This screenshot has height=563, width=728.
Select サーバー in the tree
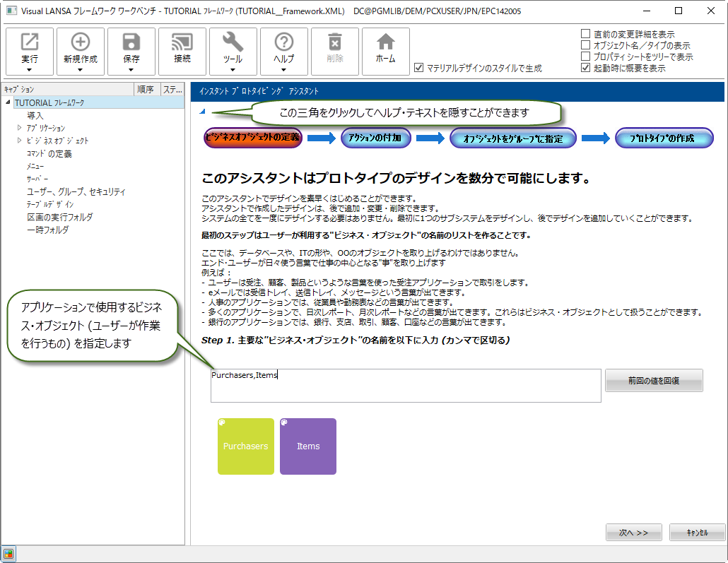[x=37, y=179]
